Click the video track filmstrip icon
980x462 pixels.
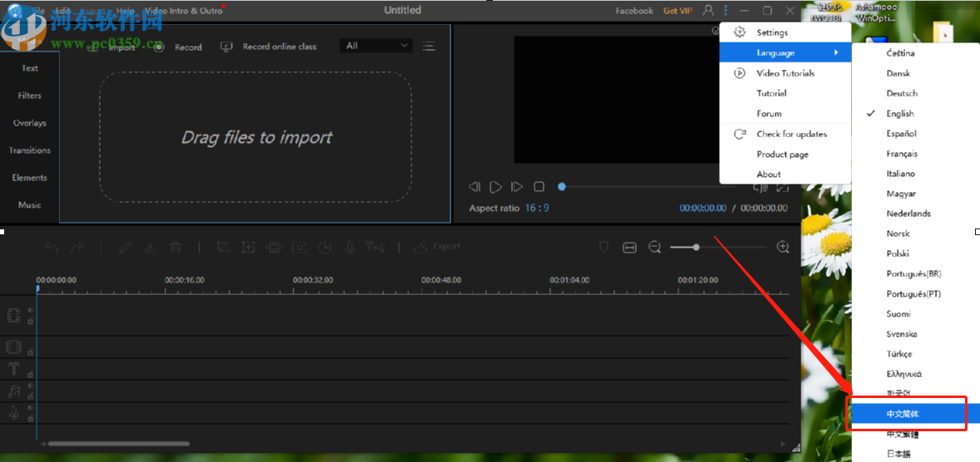tap(14, 315)
